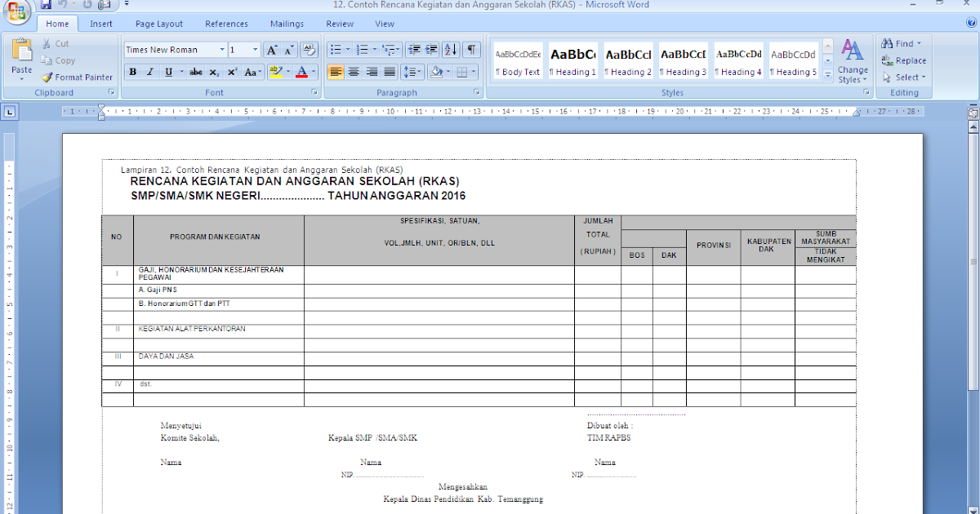Viewport: 980px width, 514px height.
Task: Toggle the Show/Hide paragraph marks
Action: [x=470, y=49]
